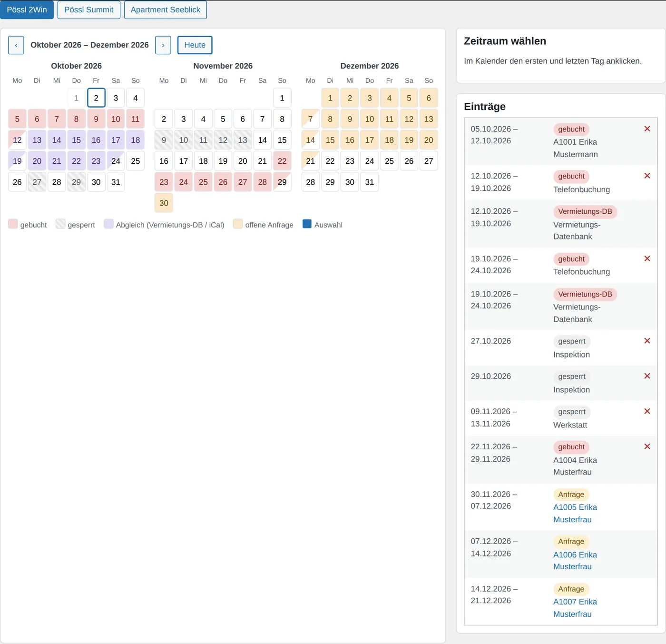Delete the 29.10.2026 Inspektion block
This screenshot has width=666, height=644.
(x=647, y=376)
